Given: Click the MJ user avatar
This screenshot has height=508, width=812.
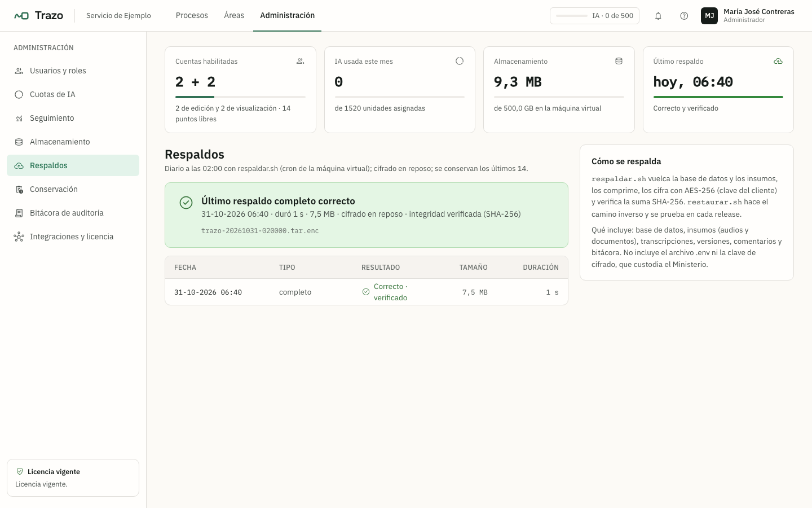Looking at the screenshot, I should coord(709,16).
